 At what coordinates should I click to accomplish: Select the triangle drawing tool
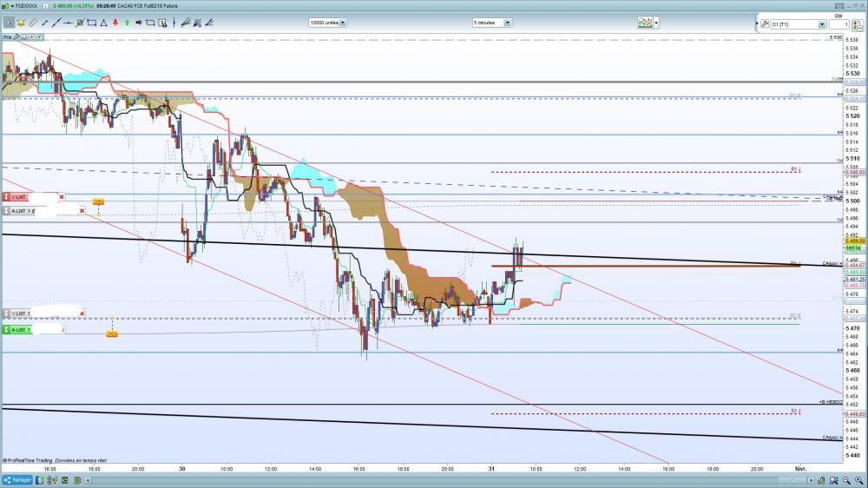[103, 23]
